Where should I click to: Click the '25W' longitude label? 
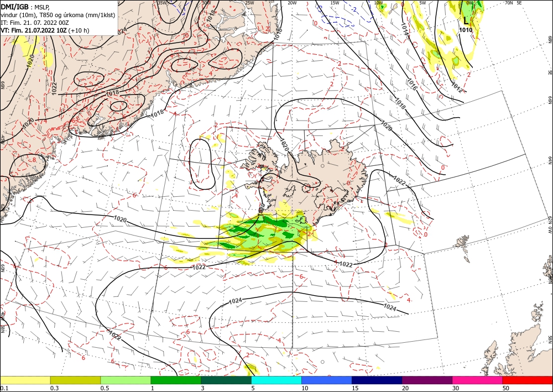249,3
